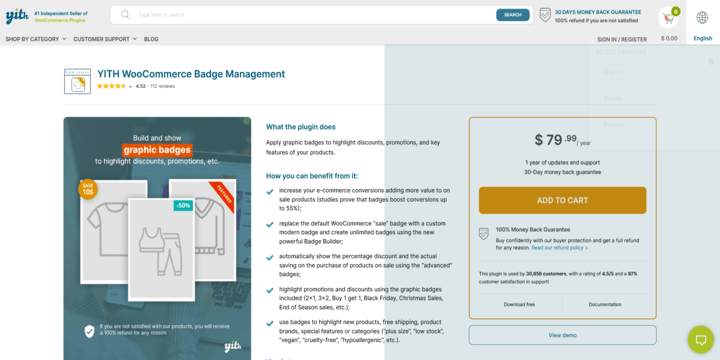Click the 30 Days Money Back Guarantee header text
Screen dimensions: 720x360
pyautogui.click(x=598, y=12)
